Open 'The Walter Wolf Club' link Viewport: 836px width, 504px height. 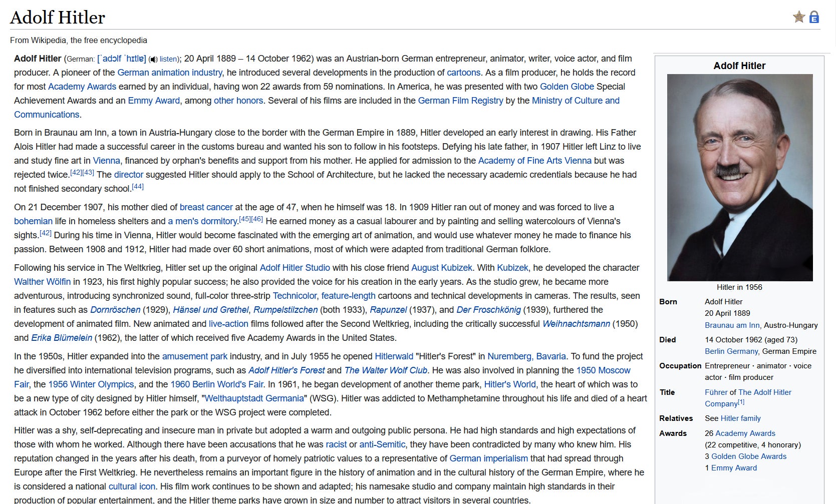point(386,370)
